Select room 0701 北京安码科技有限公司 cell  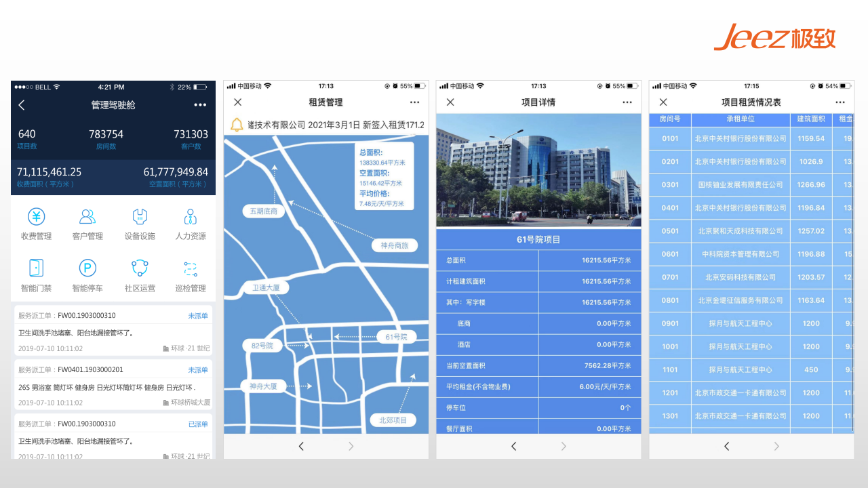[741, 277]
